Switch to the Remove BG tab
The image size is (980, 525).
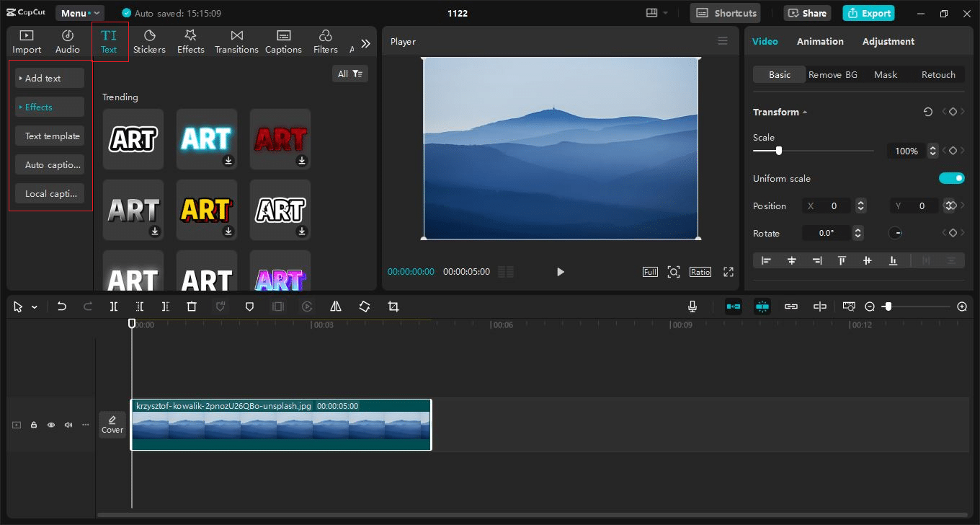(x=834, y=74)
